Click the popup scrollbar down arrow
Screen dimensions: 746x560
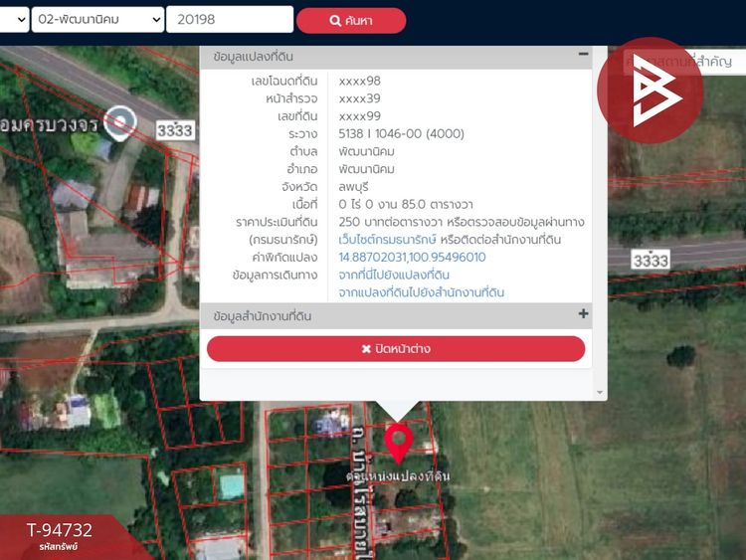[x=599, y=393]
